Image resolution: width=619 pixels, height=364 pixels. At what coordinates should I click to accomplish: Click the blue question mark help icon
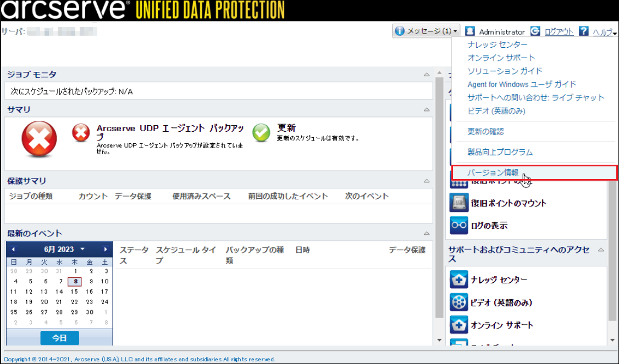(584, 31)
